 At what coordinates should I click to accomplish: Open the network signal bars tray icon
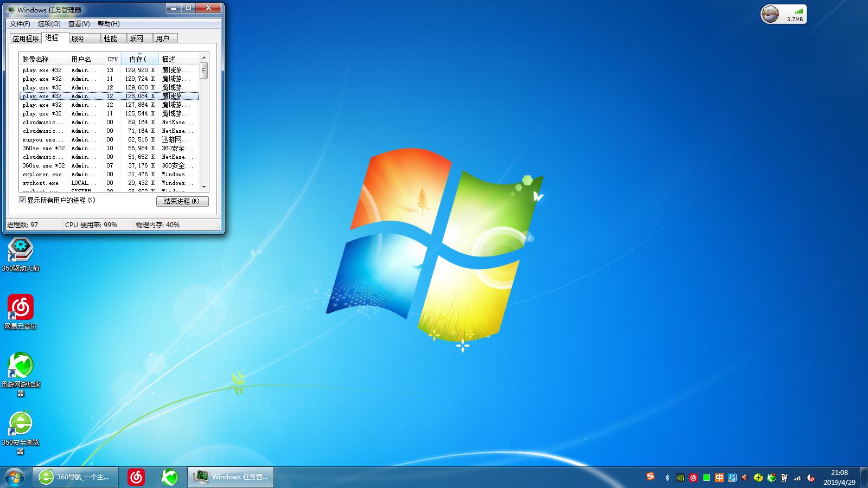[x=797, y=478]
